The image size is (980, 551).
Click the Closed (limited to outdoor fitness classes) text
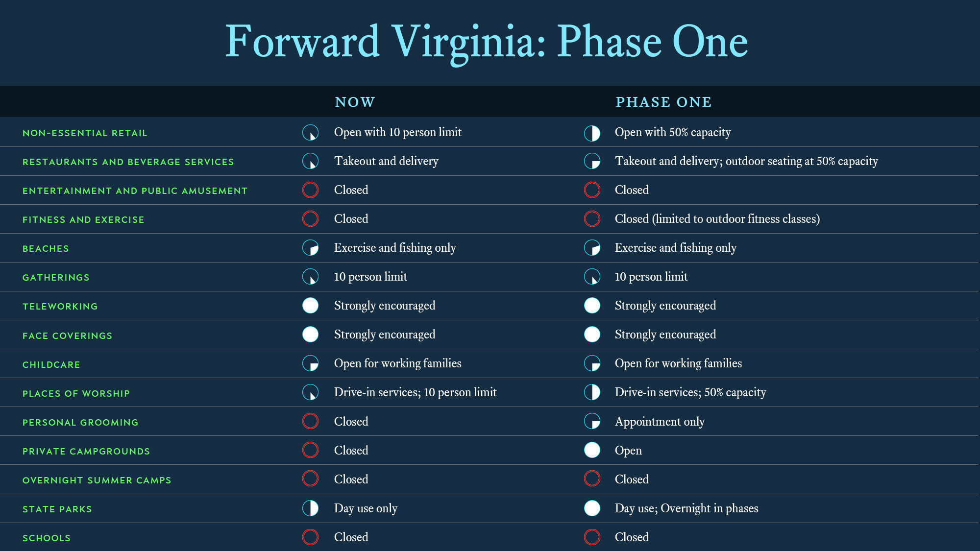coord(717,219)
